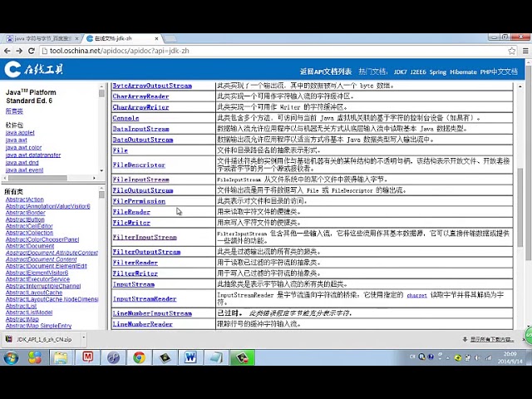This screenshot has height=399, width=532.
Task: Open the FilePermission class link
Action: point(139,201)
